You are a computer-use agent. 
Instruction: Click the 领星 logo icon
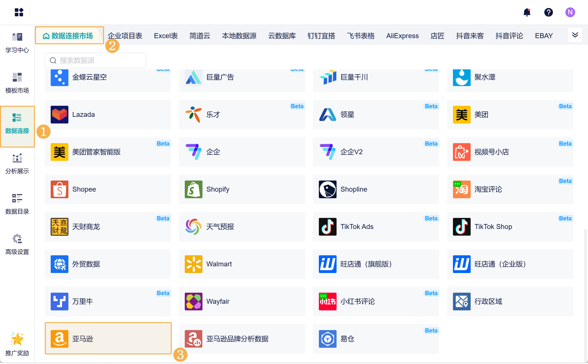(x=328, y=115)
